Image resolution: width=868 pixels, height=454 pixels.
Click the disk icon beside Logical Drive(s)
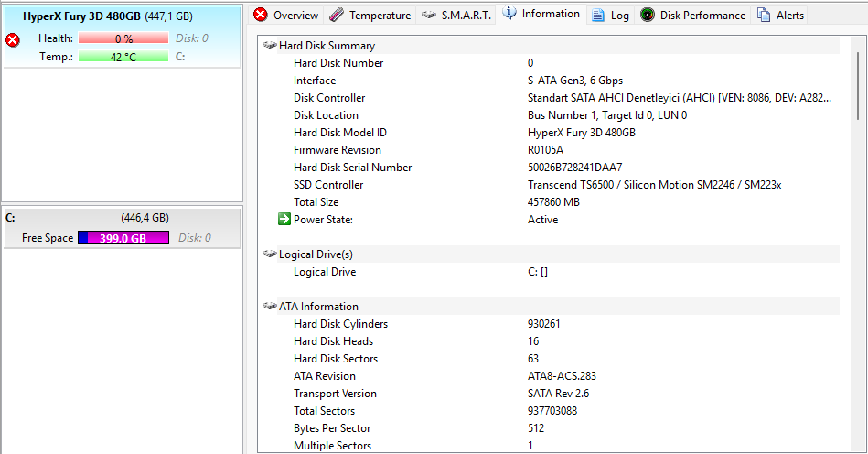point(270,254)
